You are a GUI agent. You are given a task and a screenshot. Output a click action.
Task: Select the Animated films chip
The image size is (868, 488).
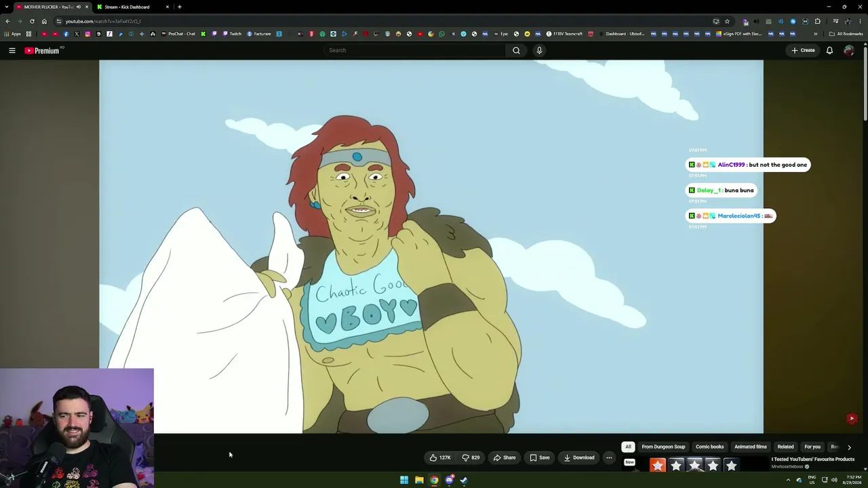750,447
